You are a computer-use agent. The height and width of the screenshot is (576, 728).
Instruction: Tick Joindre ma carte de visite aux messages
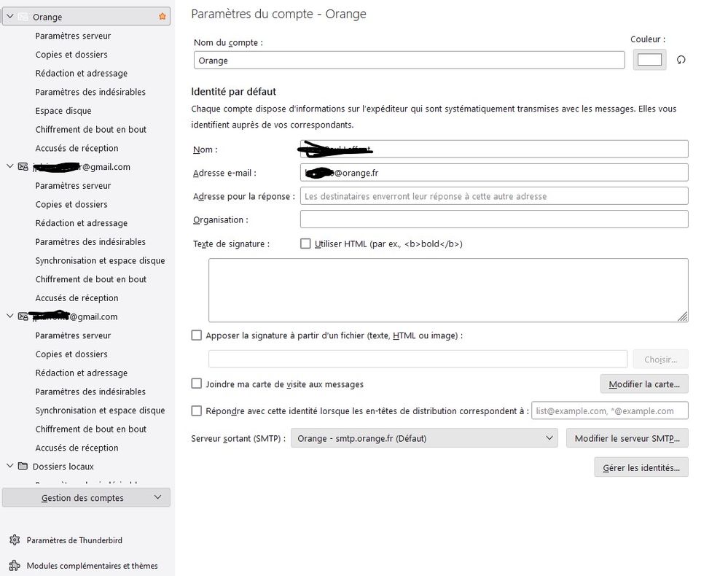click(196, 384)
